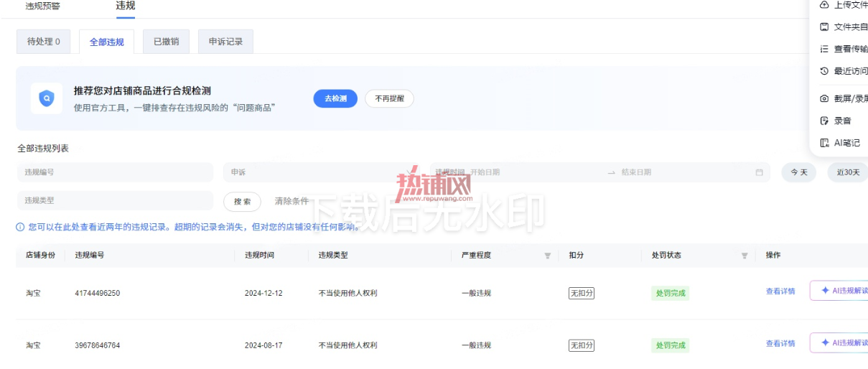Dismiss with the 不再提醒 button
The width and height of the screenshot is (868, 369).
(x=389, y=98)
